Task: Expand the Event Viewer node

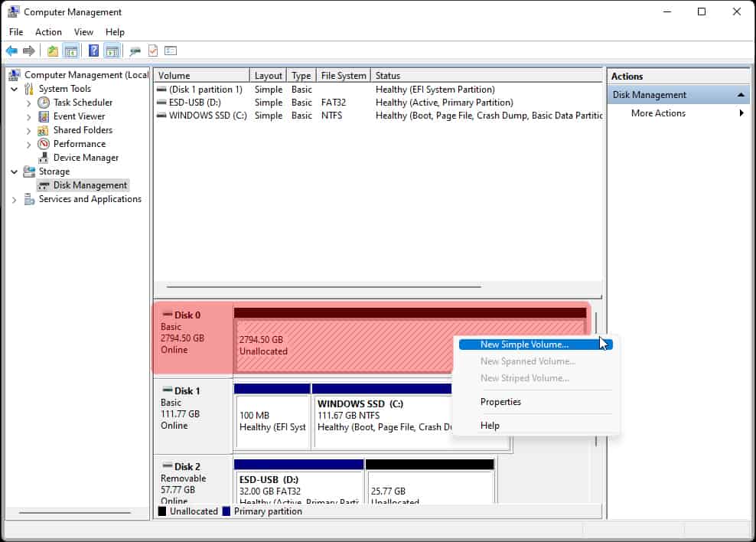Action: click(x=28, y=116)
